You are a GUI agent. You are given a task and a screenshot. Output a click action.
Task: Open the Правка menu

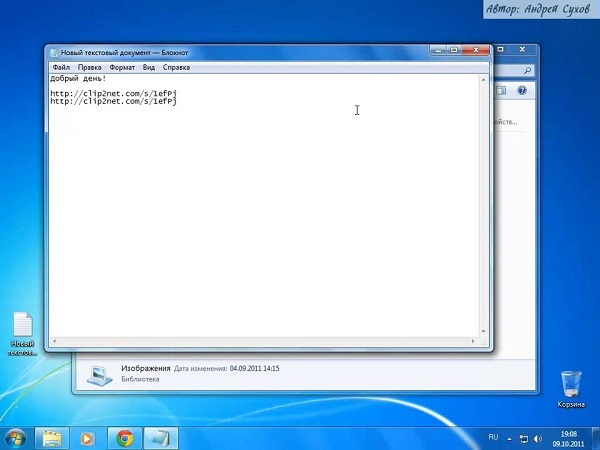[x=90, y=67]
